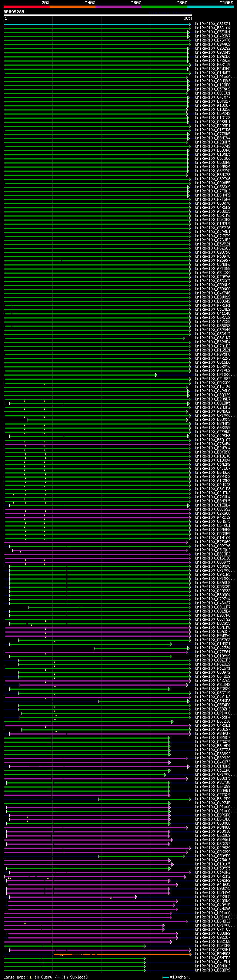Select label UniRef100_C6HKD8
Screen dimensions: 237x980
213,701
